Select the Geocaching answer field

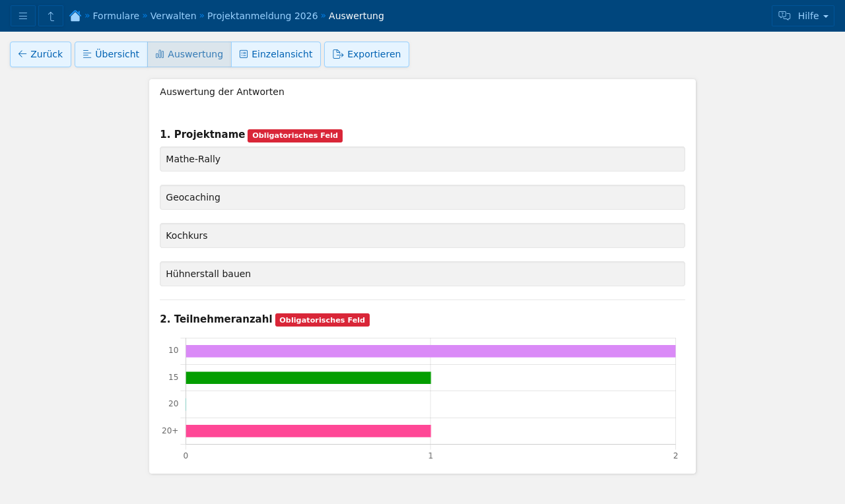422,197
